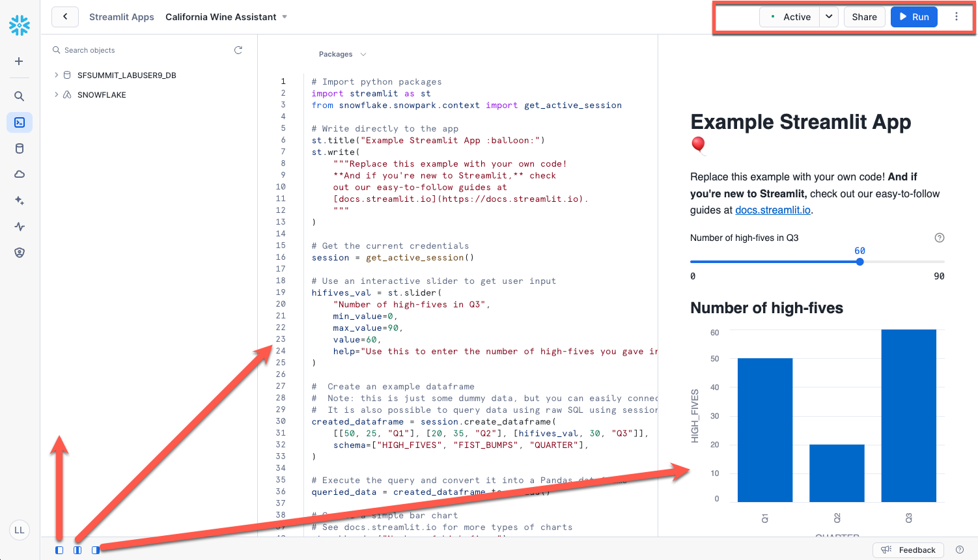Open the docs.streamlit.io link

click(x=772, y=210)
